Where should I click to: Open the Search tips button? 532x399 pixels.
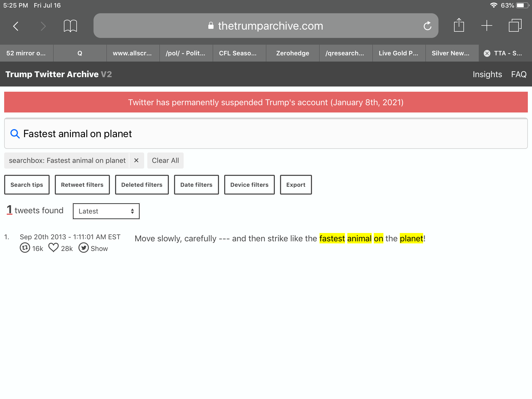(27, 185)
